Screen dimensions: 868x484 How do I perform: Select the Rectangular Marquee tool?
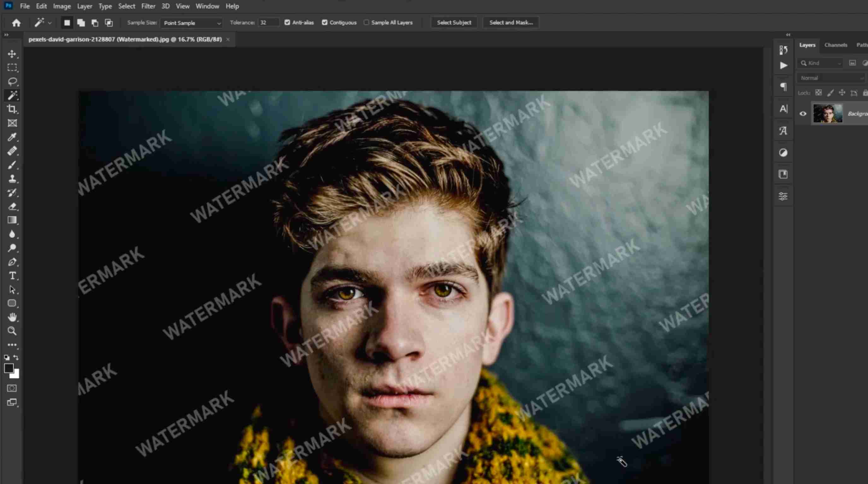click(x=12, y=68)
